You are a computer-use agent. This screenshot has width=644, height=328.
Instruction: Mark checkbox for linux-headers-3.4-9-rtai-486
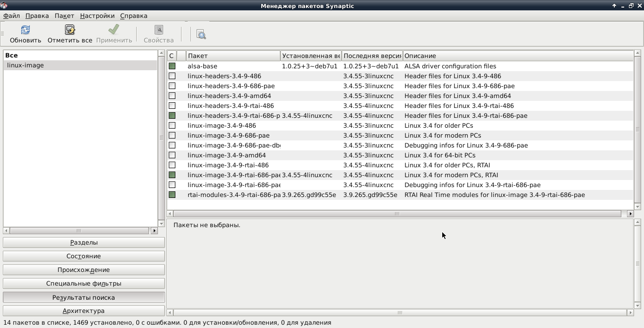click(x=172, y=106)
